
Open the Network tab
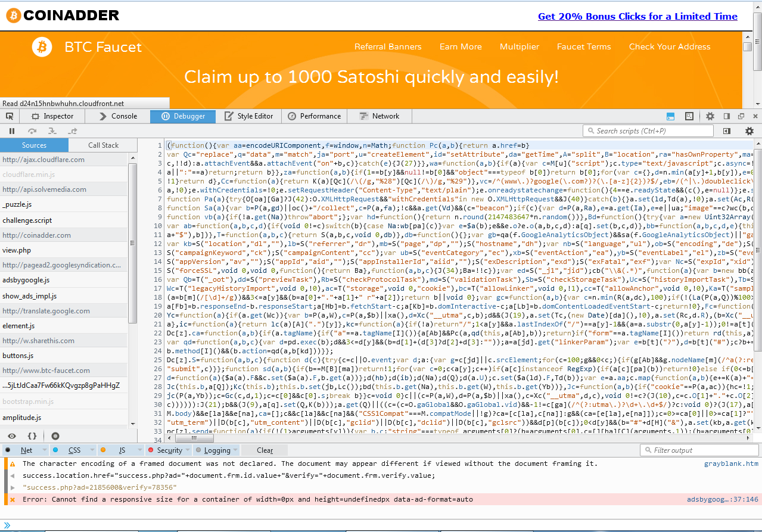(380, 116)
